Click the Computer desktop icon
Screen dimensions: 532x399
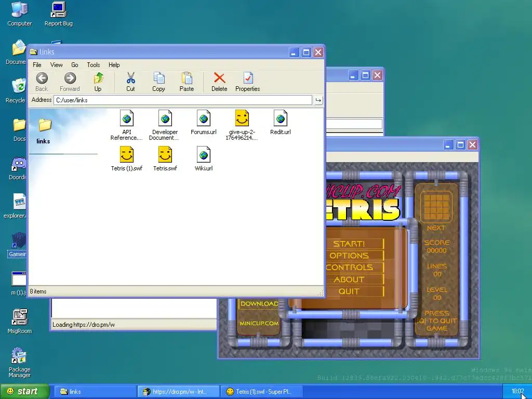click(20, 14)
